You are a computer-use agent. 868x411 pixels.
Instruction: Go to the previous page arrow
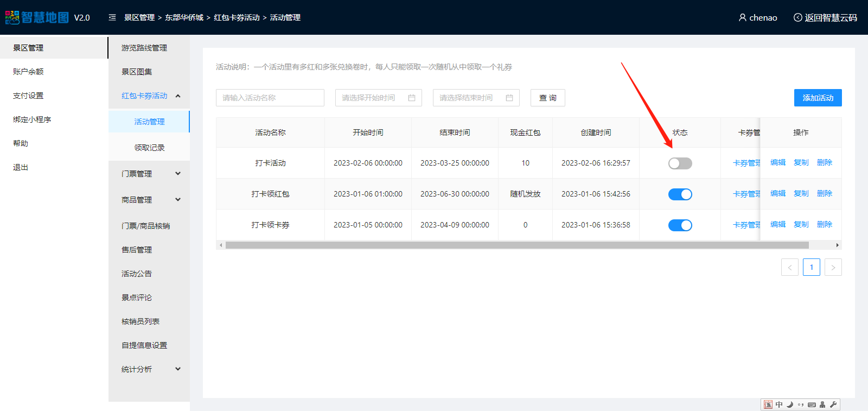pyautogui.click(x=789, y=267)
